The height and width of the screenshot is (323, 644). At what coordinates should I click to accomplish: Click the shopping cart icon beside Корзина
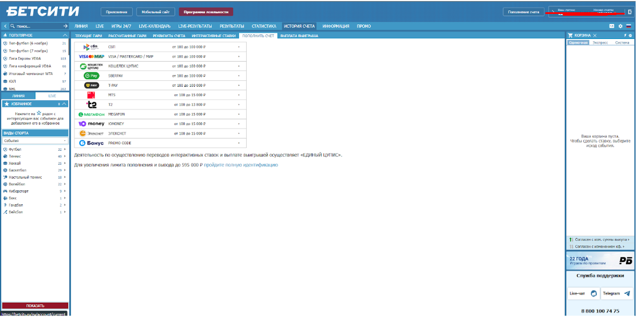point(571,36)
